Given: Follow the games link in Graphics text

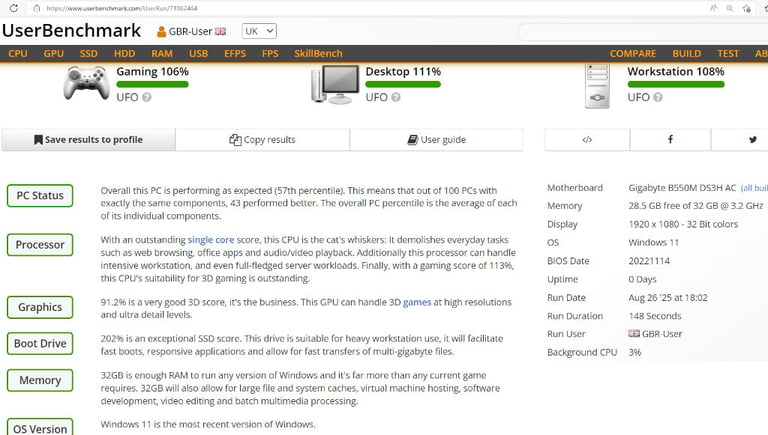Looking at the screenshot, I should 417,302.
